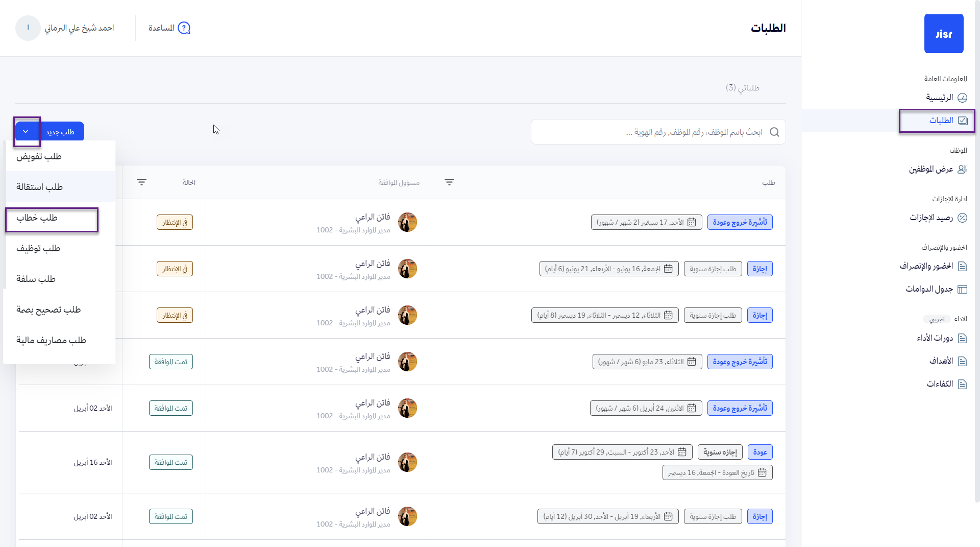The width and height of the screenshot is (980, 547).
Task: Click the help question-mark icon
Action: click(x=184, y=28)
